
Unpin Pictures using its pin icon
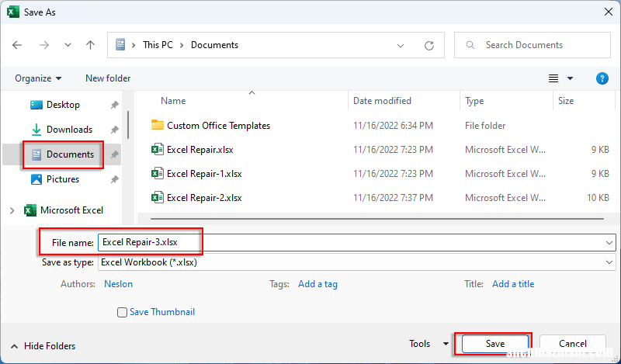coord(114,179)
